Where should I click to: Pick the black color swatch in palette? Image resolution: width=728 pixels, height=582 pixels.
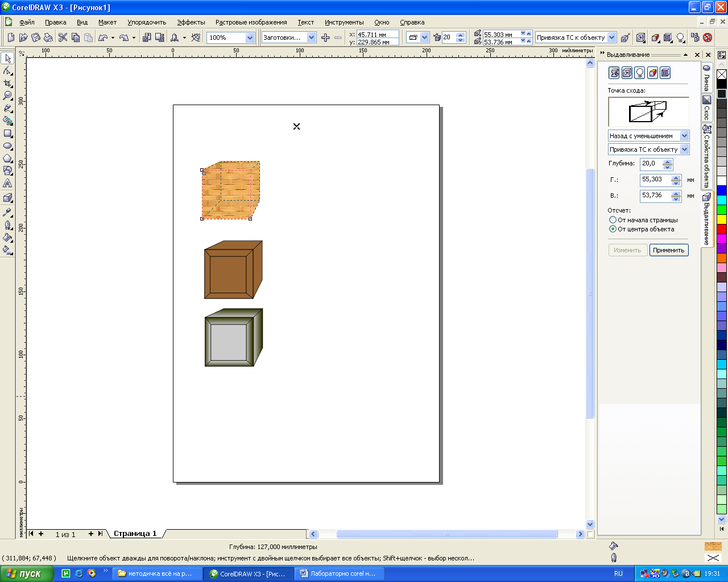pyautogui.click(x=722, y=84)
